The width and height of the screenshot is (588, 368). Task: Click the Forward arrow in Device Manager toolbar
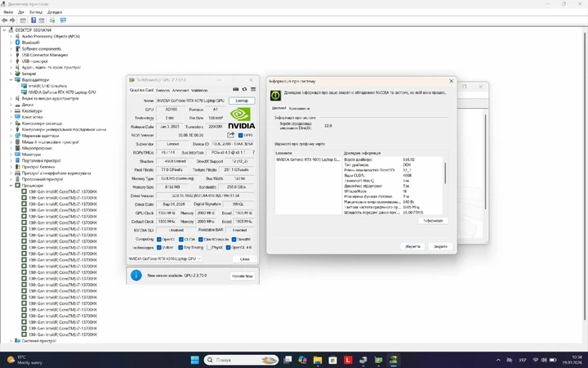pyautogui.click(x=12, y=20)
